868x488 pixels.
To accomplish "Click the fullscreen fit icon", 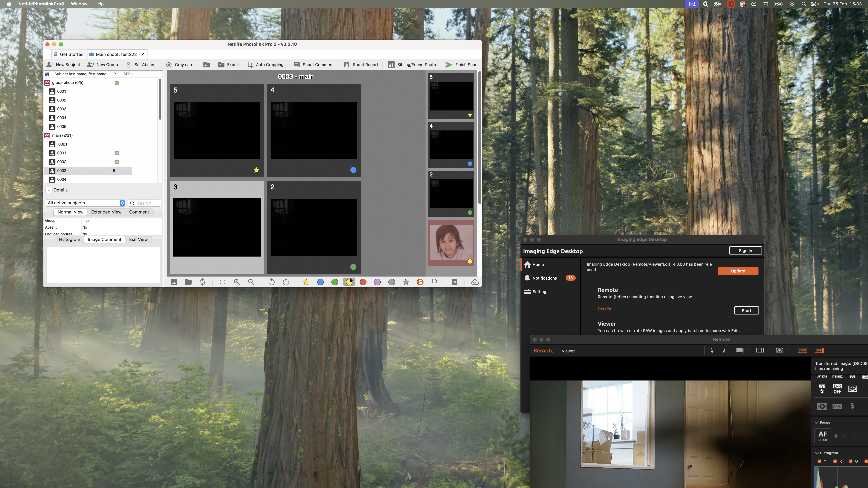I will [x=222, y=282].
